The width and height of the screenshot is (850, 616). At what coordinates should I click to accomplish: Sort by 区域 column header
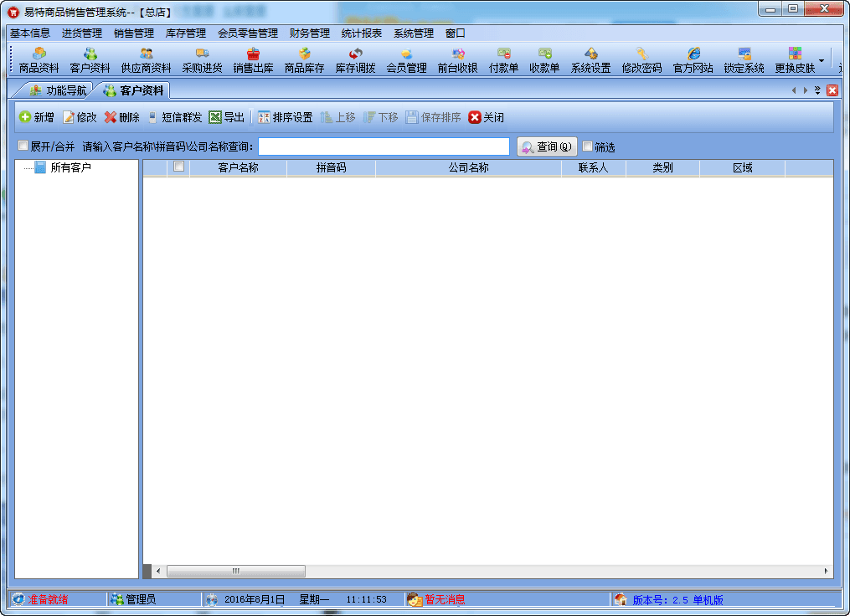coord(742,167)
